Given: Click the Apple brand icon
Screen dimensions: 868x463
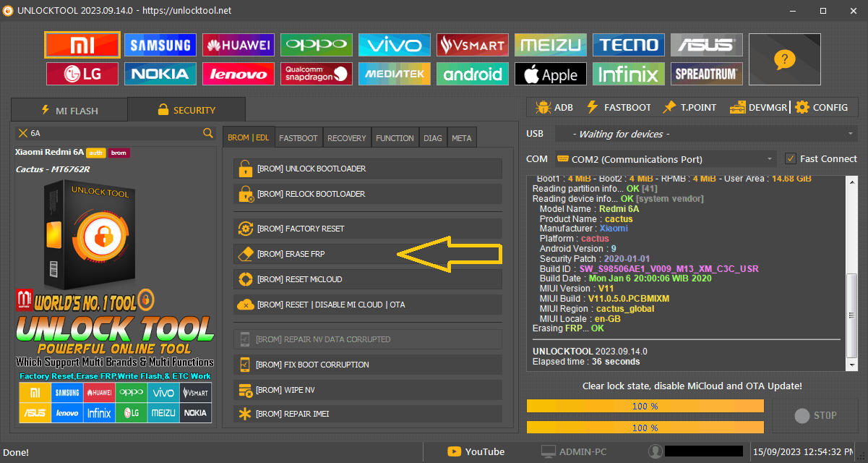Looking at the screenshot, I should (x=550, y=74).
